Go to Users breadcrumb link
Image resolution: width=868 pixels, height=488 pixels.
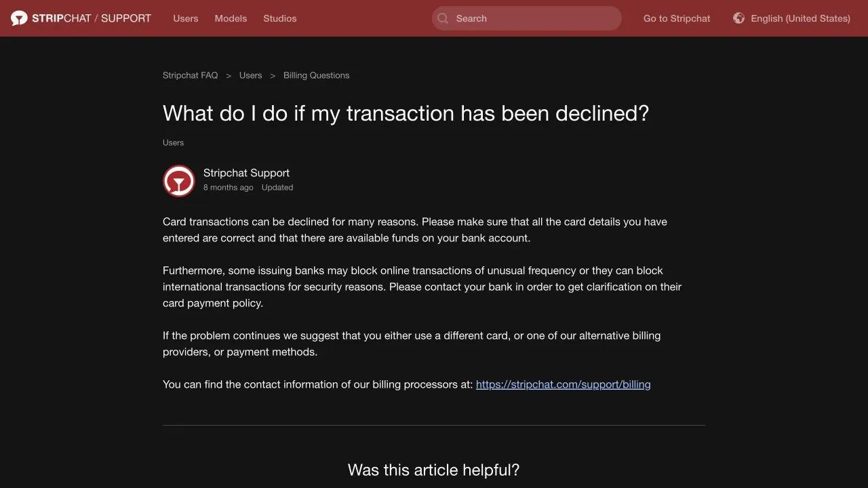tap(251, 75)
